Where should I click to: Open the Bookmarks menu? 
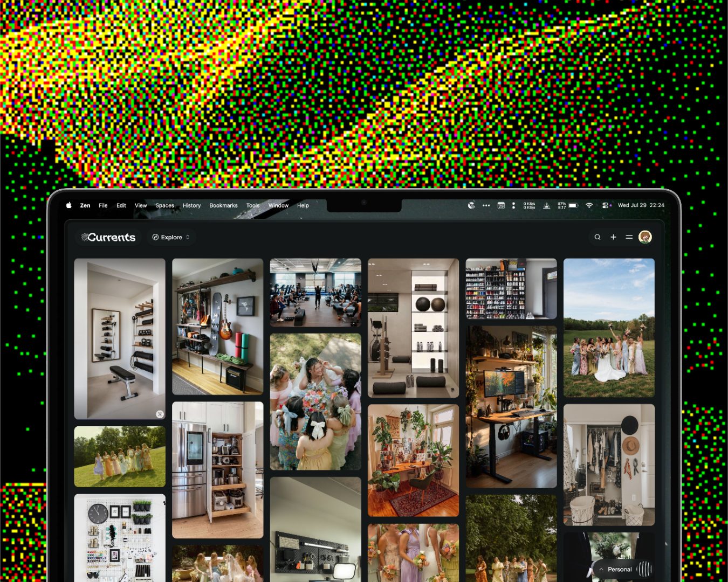223,205
